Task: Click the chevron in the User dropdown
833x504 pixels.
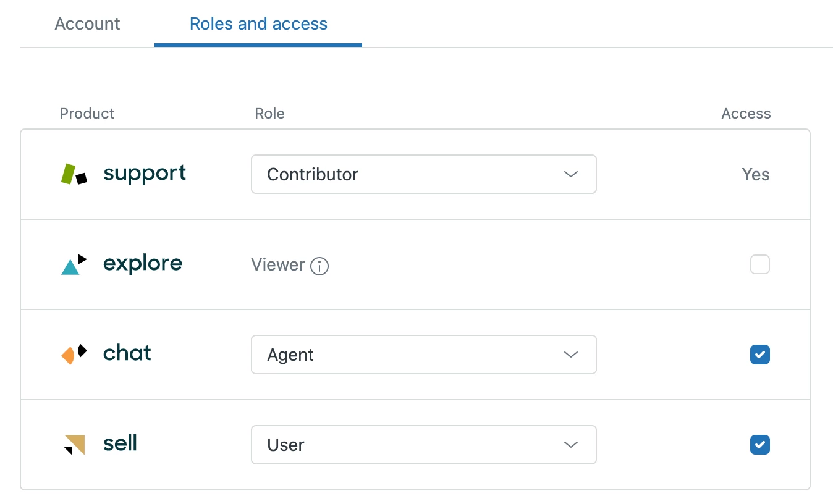Action: pos(570,445)
